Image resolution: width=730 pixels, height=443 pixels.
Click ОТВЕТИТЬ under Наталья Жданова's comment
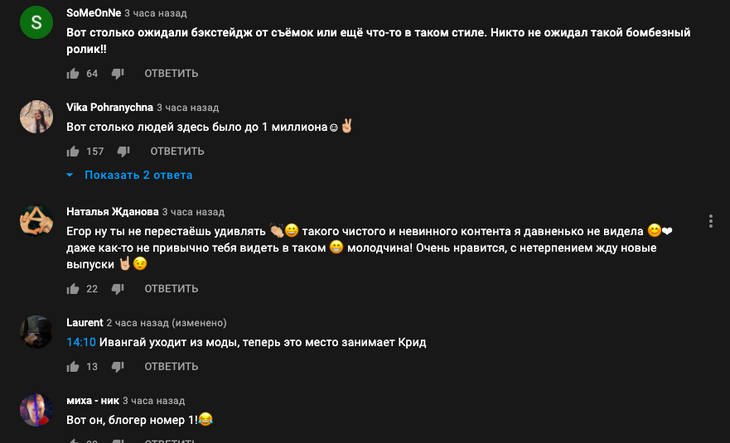click(x=171, y=289)
